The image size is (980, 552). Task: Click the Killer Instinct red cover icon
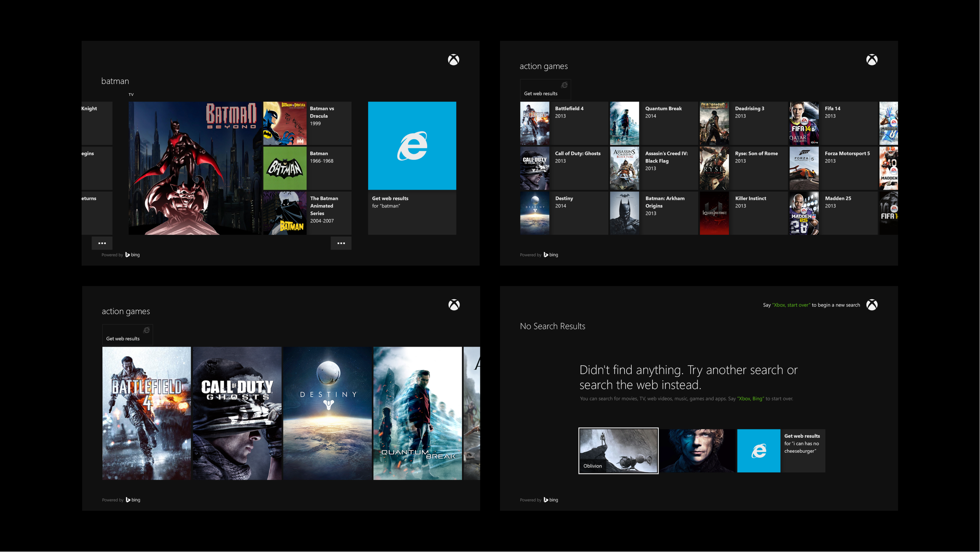(714, 213)
